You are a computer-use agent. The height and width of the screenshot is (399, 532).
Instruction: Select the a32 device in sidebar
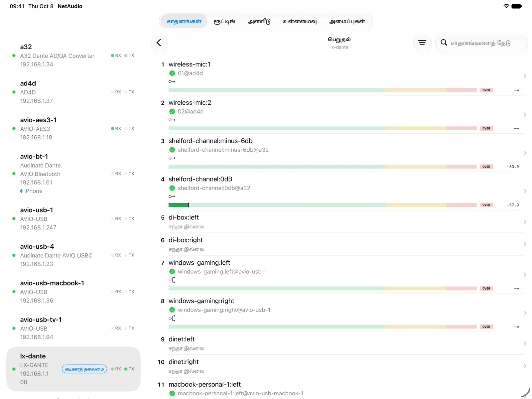tap(73, 56)
